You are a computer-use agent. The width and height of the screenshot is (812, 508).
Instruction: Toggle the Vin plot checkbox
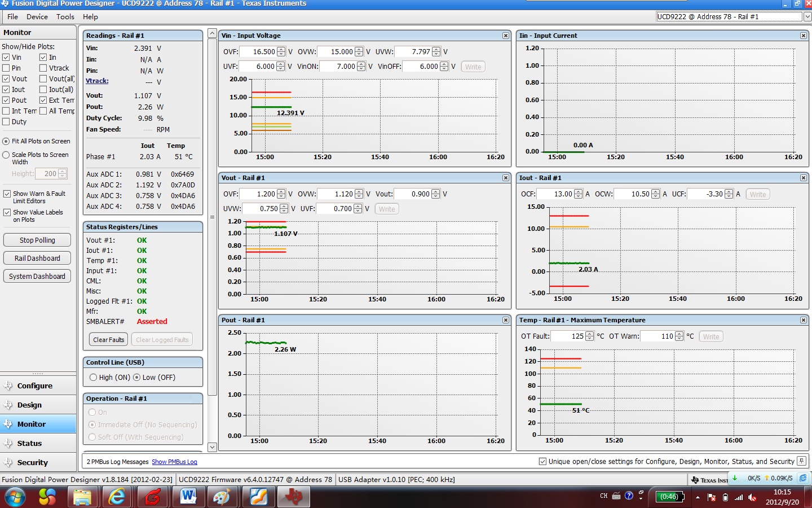point(6,58)
